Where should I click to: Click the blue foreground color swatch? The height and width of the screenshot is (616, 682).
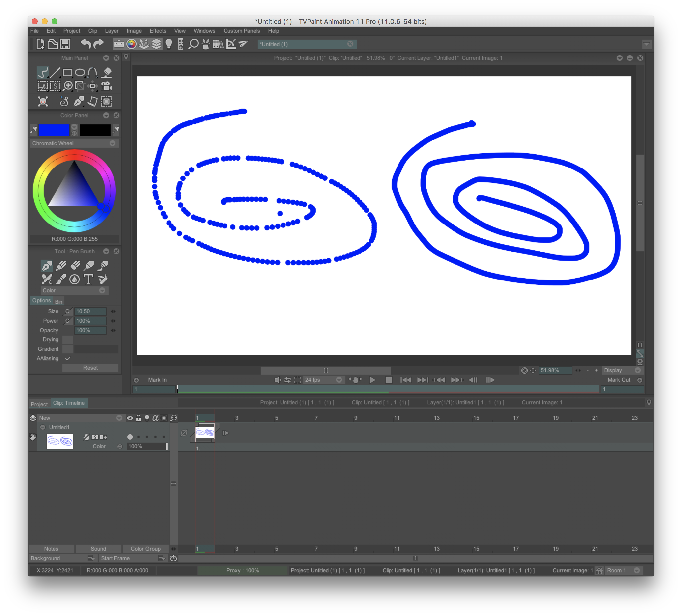(54, 130)
